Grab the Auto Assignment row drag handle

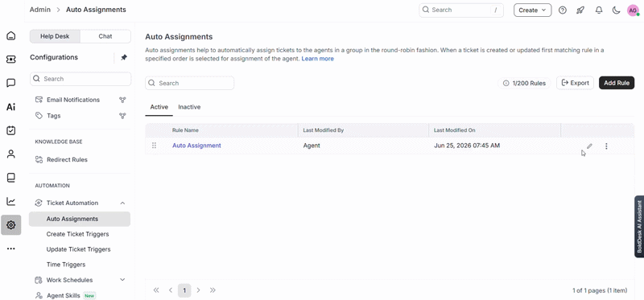click(154, 146)
